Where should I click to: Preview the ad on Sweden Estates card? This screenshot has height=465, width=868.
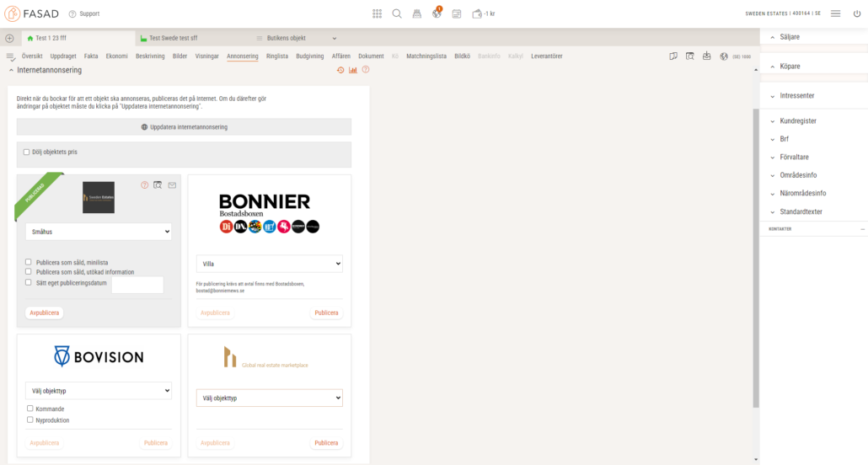tap(158, 184)
